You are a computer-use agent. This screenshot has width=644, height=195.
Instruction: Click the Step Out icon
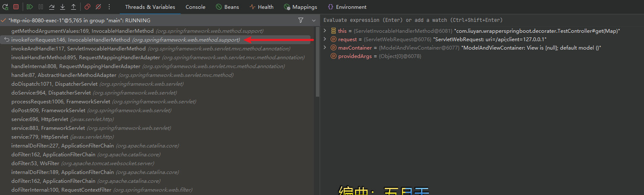[x=74, y=7]
